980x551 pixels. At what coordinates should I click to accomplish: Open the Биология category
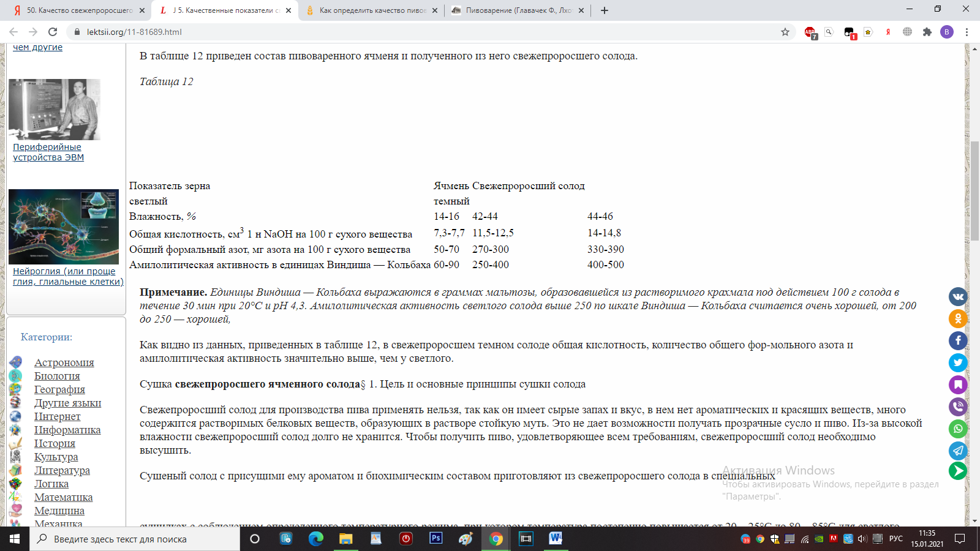pos(57,376)
